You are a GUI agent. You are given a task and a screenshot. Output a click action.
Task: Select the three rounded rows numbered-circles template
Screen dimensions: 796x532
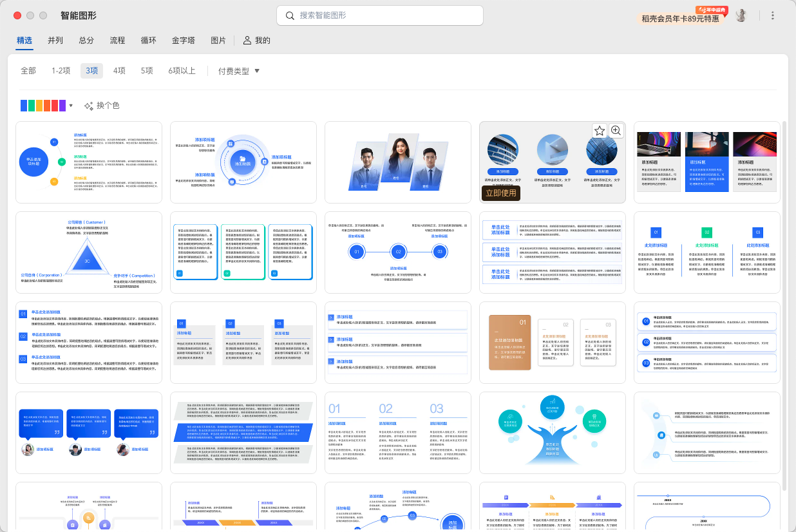click(707, 343)
